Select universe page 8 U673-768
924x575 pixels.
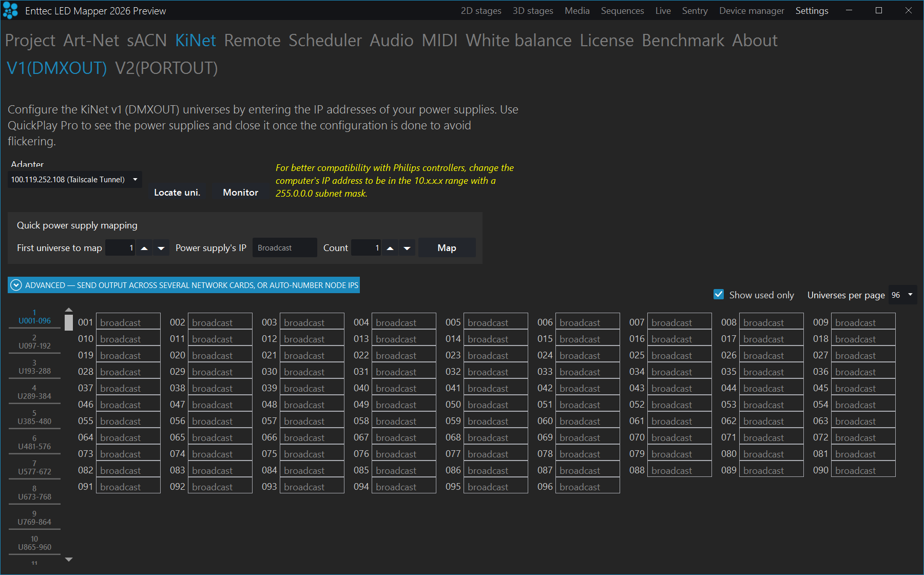coord(34,493)
